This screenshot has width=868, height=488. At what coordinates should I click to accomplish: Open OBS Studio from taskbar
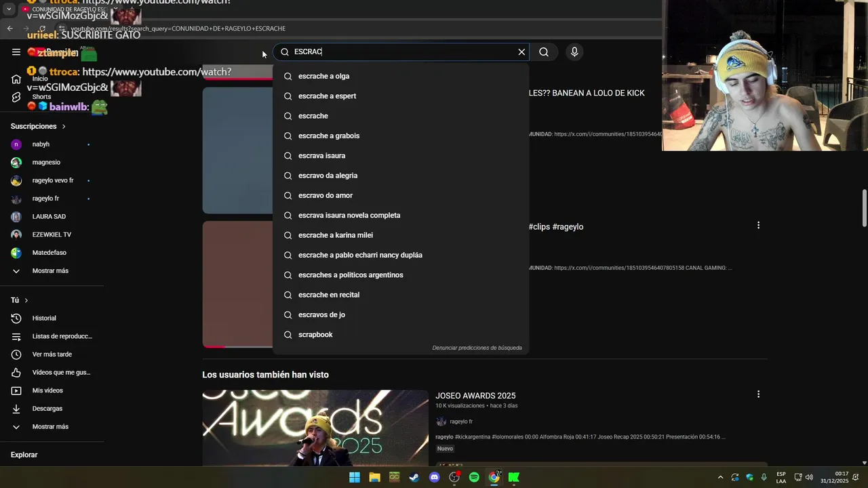(x=454, y=477)
